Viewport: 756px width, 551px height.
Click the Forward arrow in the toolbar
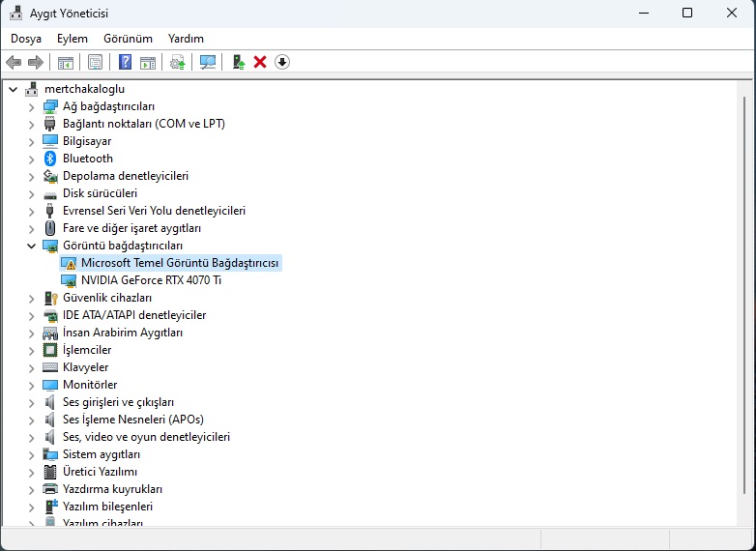[36, 62]
